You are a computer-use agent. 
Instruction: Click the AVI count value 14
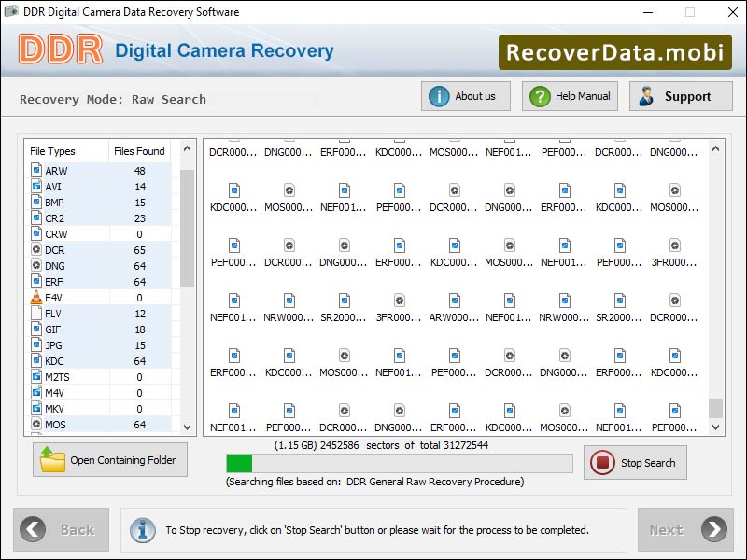139,186
